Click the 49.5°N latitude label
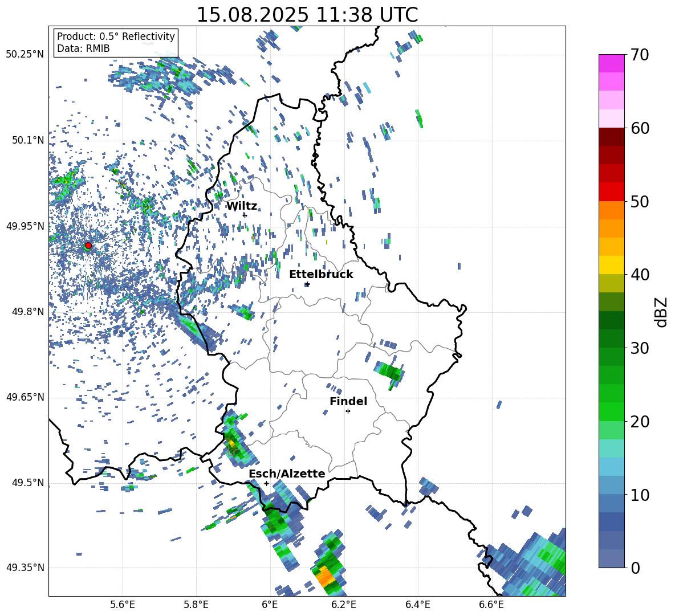This screenshot has width=675, height=616. [x=28, y=483]
